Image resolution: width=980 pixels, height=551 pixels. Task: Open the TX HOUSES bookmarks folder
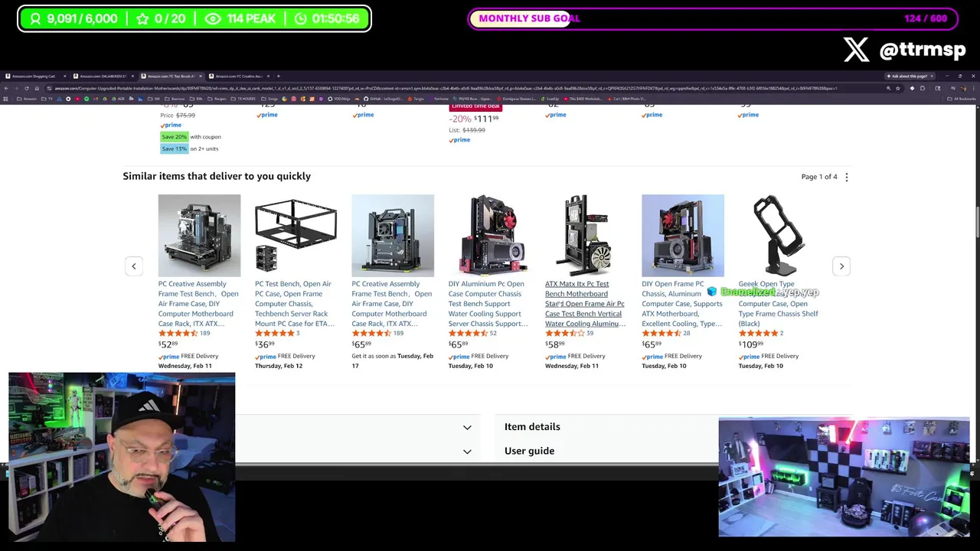[x=243, y=99]
